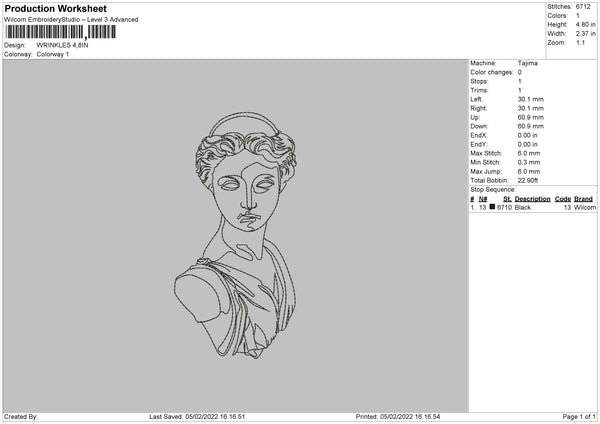Click the Up value 60.9 mm
This screenshot has width=600, height=424.
[531, 117]
